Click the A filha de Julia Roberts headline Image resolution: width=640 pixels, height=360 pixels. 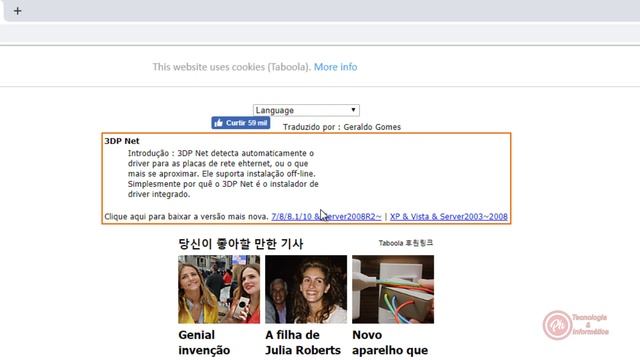[x=303, y=343]
